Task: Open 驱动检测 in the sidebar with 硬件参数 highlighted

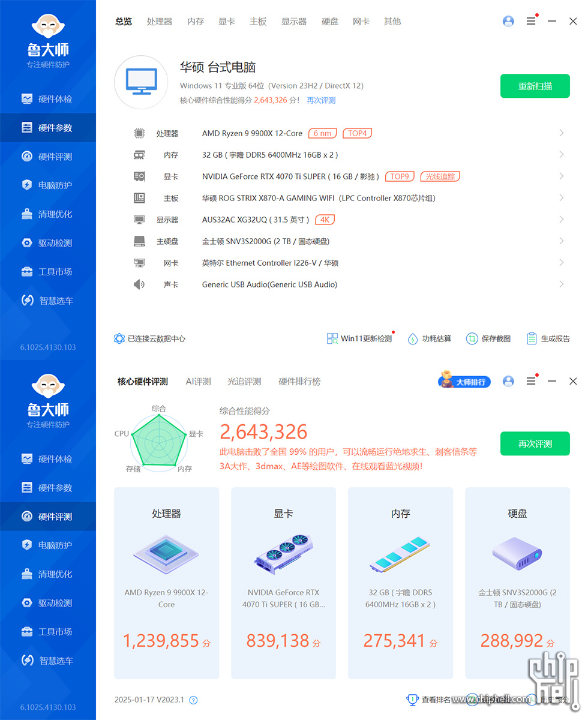Action: pyautogui.click(x=48, y=243)
